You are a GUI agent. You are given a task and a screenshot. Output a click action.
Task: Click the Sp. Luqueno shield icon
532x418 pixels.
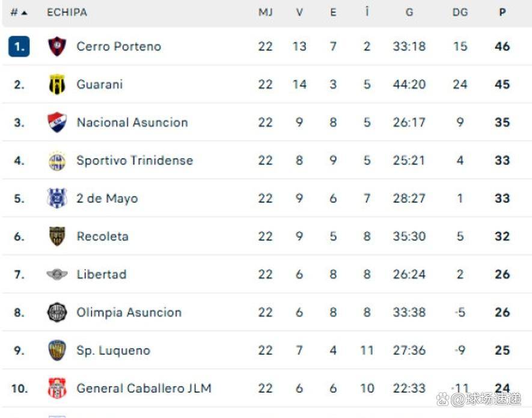point(57,351)
